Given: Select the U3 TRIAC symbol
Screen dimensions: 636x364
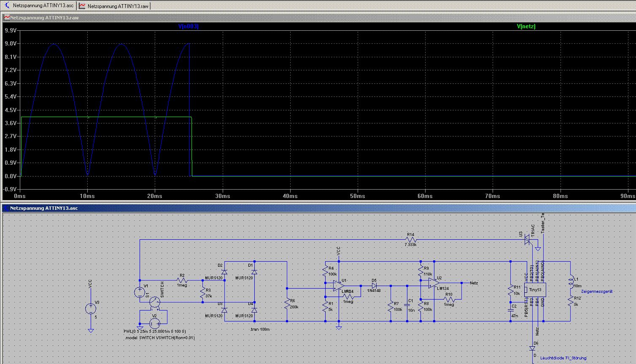Looking at the screenshot, I should tap(527, 240).
